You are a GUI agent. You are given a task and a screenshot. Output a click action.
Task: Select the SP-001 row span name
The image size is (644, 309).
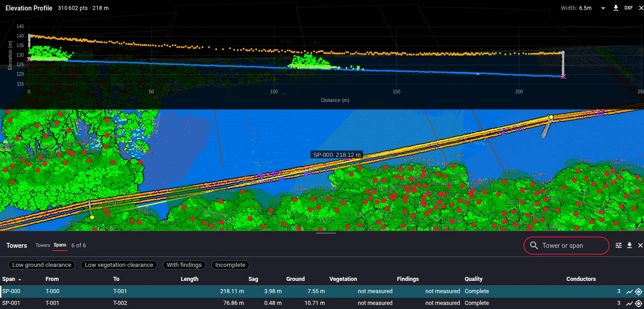(11, 303)
